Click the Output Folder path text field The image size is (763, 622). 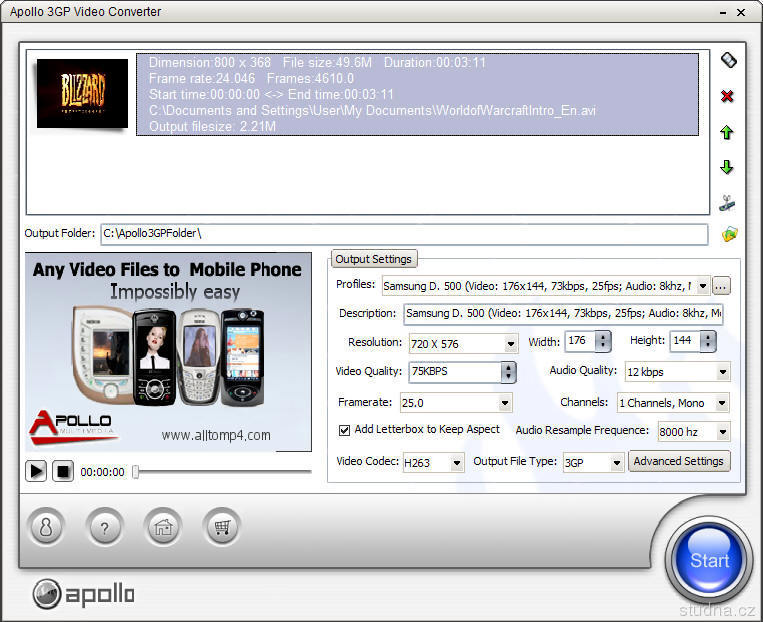point(403,234)
